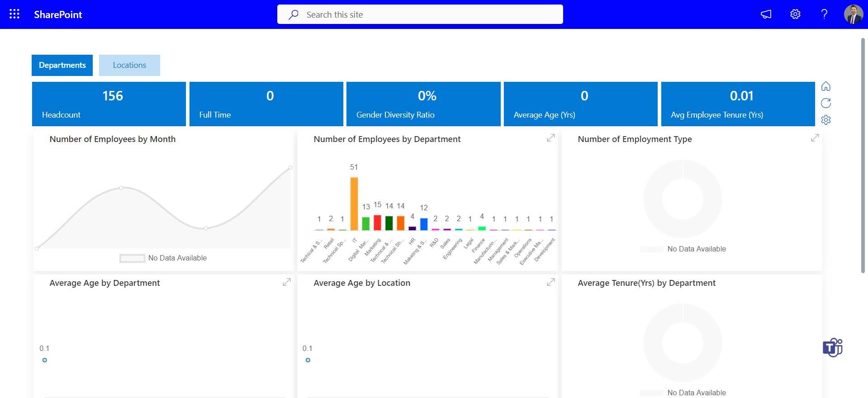Click the Number of Employees by Month title
This screenshot has height=398, width=868.
pyautogui.click(x=113, y=139)
